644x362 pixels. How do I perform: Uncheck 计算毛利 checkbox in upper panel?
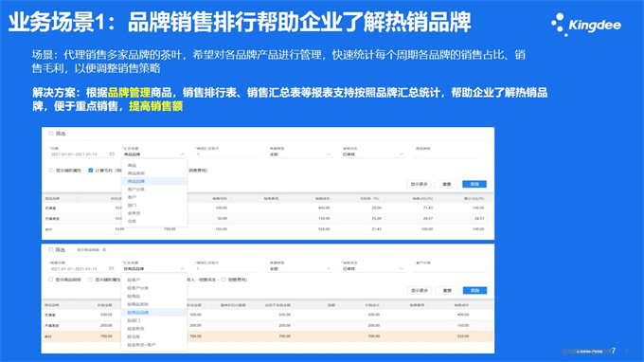[91, 171]
